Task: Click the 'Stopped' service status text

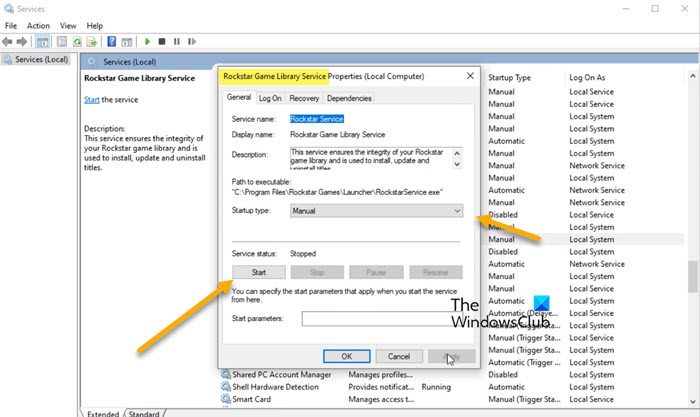Action: tap(303, 254)
